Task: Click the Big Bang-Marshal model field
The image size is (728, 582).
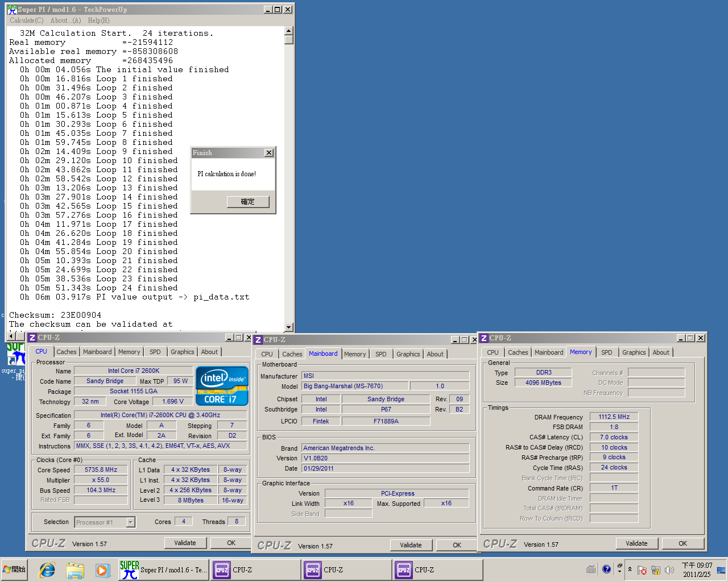Action: [x=355, y=386]
